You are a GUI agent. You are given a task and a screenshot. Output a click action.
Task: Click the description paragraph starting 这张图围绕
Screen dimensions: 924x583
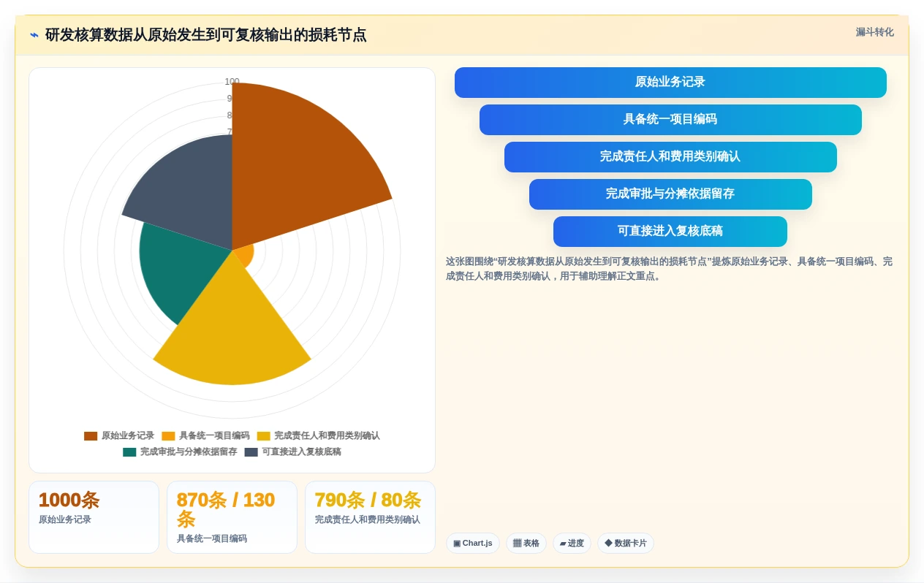[669, 269]
